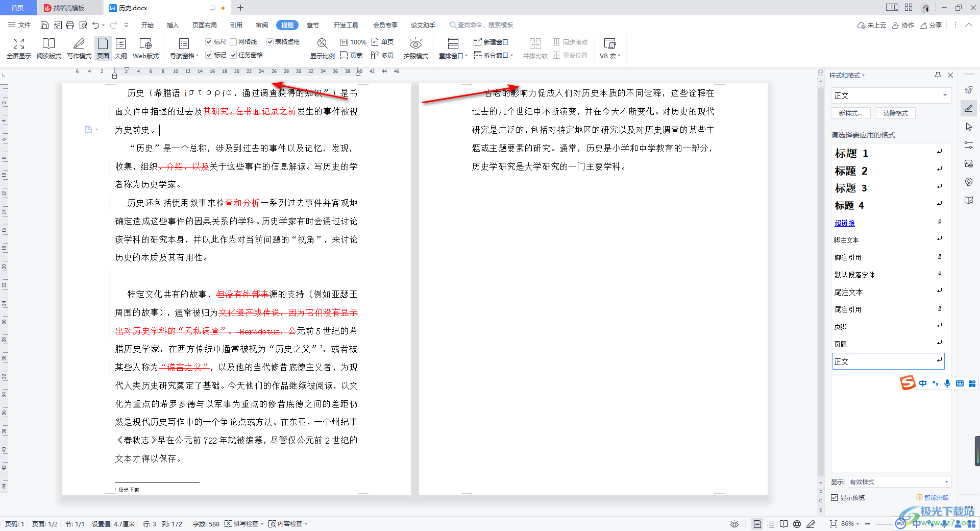Add a new document tab with plus
The image size is (980, 531).
[x=240, y=8]
